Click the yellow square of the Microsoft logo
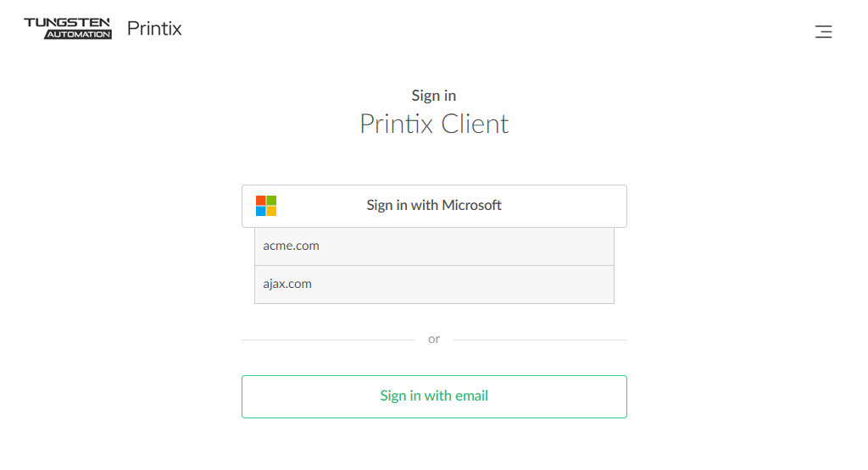This screenshot has width=868, height=470. click(271, 211)
